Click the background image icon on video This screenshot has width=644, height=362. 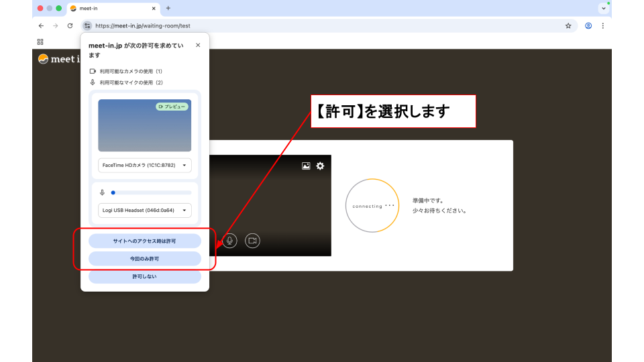(x=306, y=166)
